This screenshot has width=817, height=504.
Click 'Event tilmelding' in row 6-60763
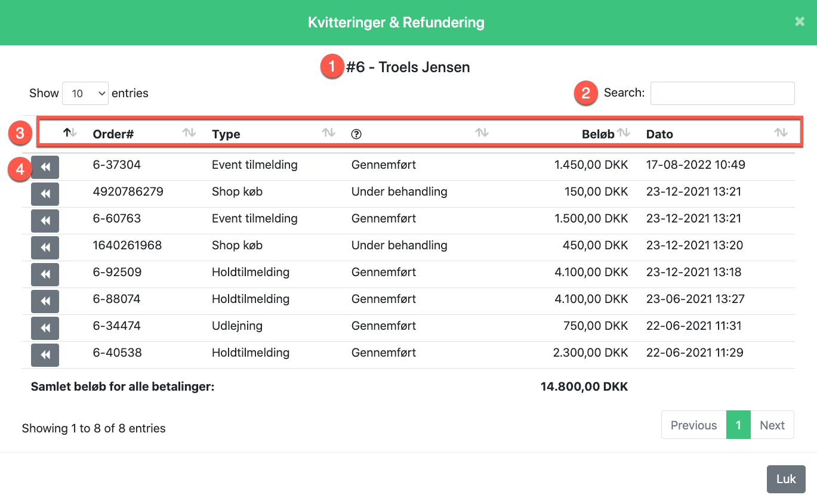tap(255, 218)
